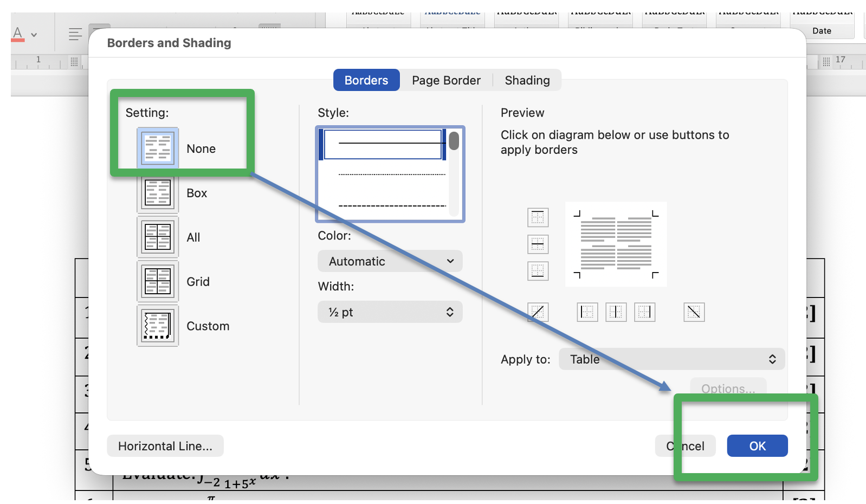
Task: Click the Cancel button
Action: point(686,446)
